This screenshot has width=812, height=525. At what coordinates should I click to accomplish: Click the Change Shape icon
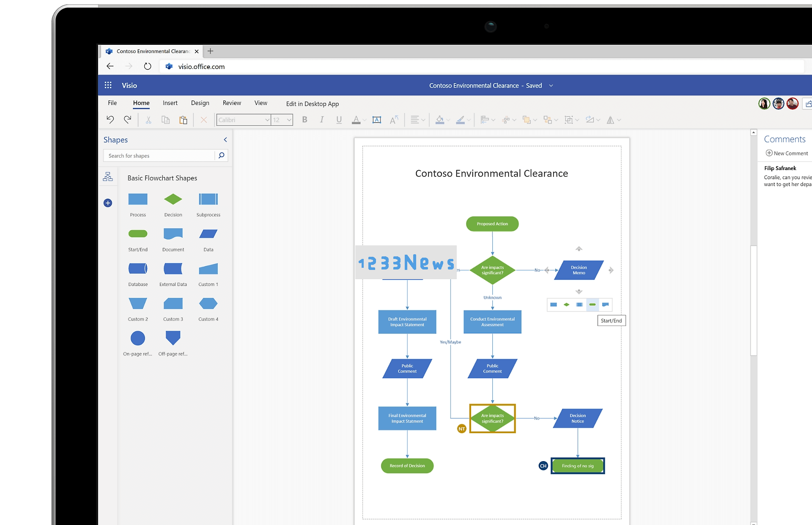(x=590, y=120)
